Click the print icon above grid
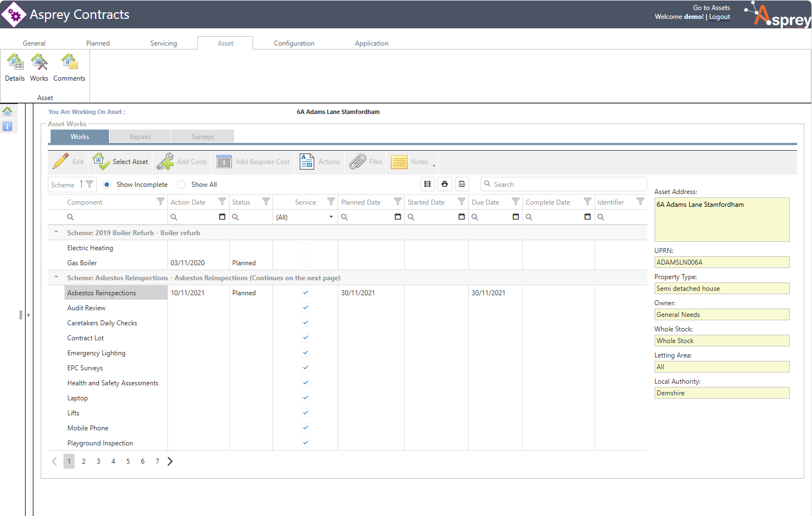 444,184
